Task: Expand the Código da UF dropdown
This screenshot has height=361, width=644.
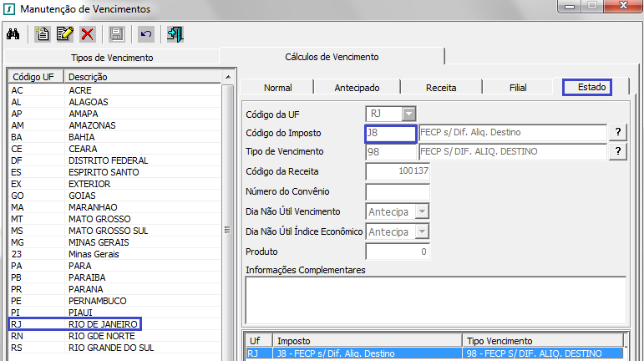Action: click(408, 114)
